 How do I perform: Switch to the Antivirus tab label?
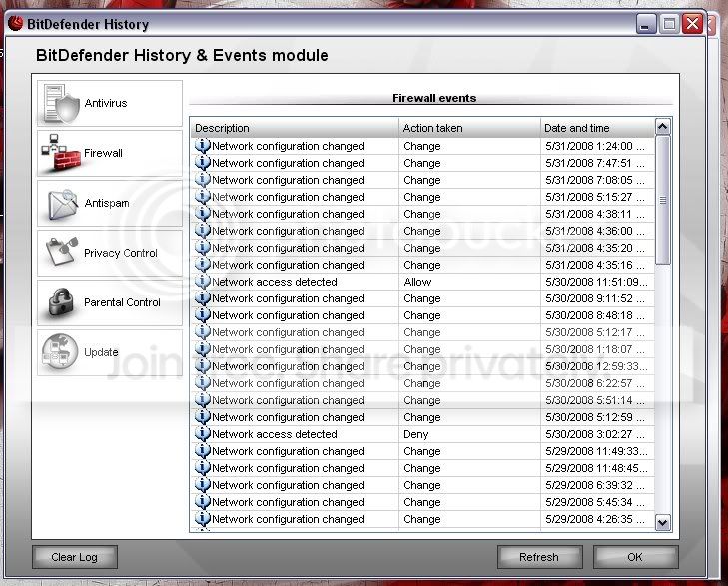click(106, 103)
